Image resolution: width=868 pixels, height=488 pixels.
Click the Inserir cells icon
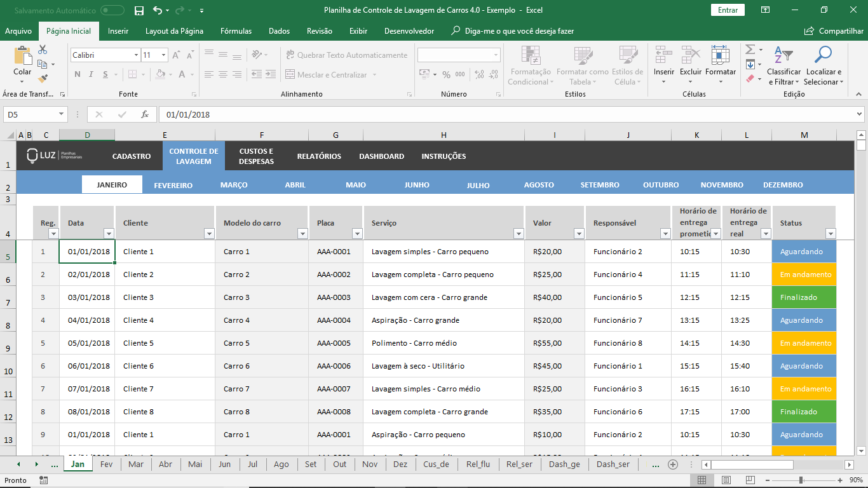point(664,55)
